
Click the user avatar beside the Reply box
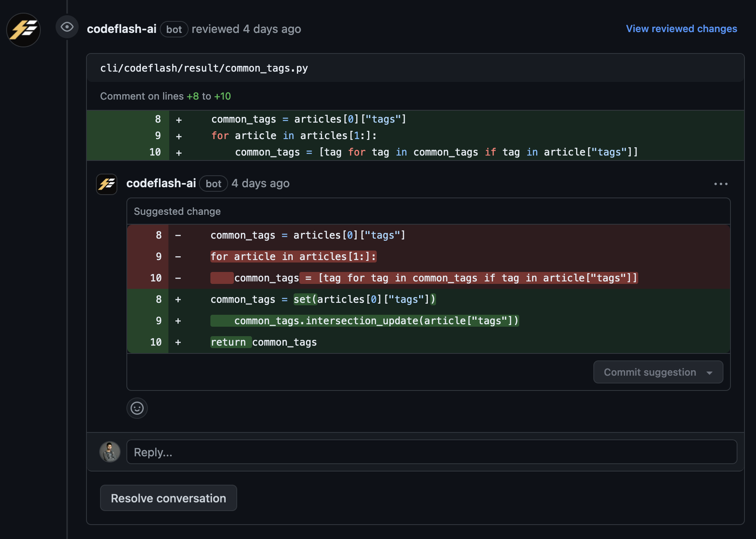(110, 452)
